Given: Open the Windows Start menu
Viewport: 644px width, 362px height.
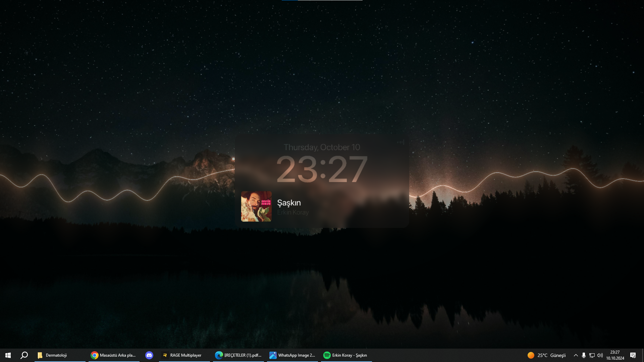Looking at the screenshot, I should pyautogui.click(x=8, y=355).
